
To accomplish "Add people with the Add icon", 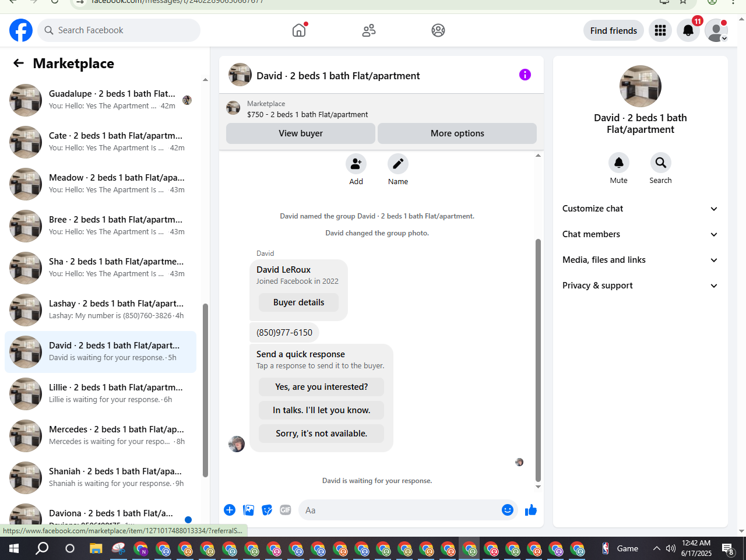I will pyautogui.click(x=356, y=164).
